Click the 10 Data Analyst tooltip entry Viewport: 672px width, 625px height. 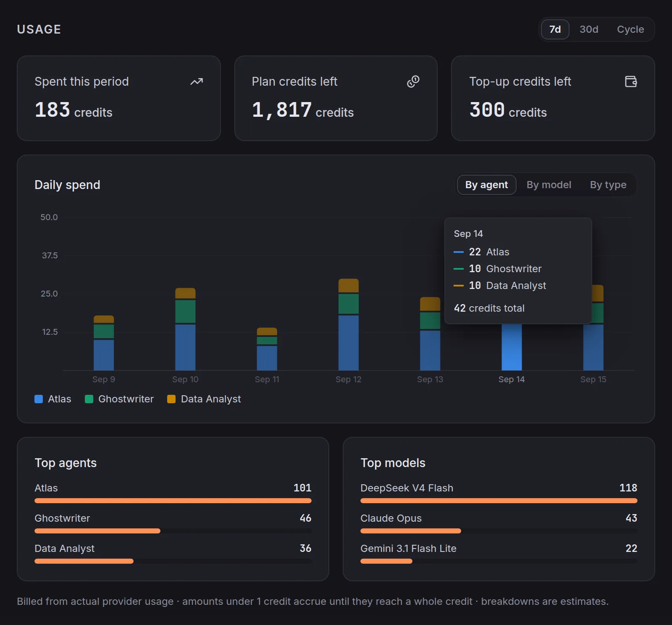coord(500,286)
